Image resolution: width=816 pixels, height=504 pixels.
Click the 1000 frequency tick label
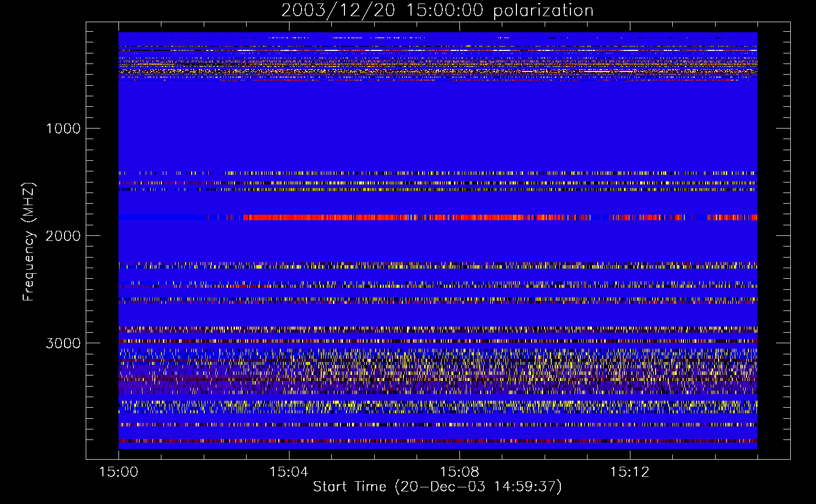tap(64, 129)
